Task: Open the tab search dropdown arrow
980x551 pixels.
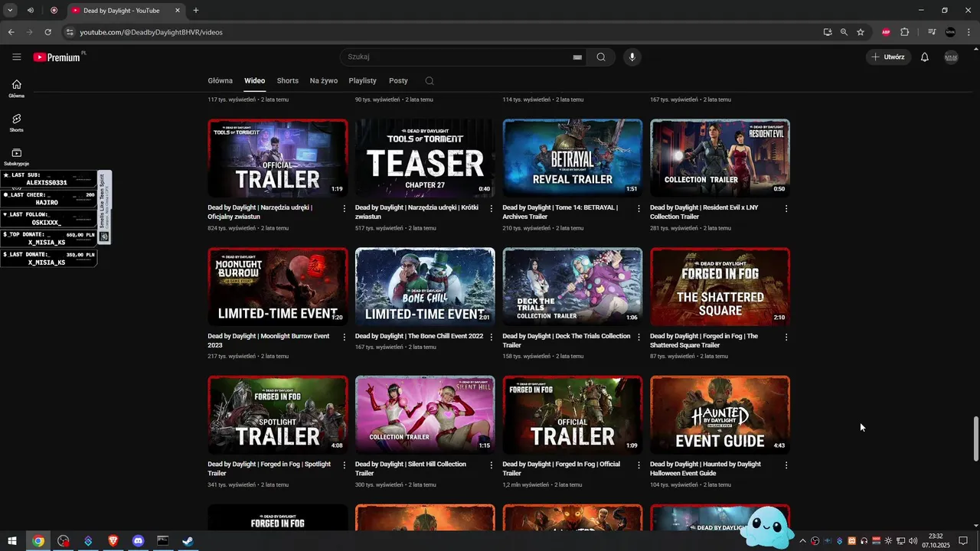Action: click(10, 10)
